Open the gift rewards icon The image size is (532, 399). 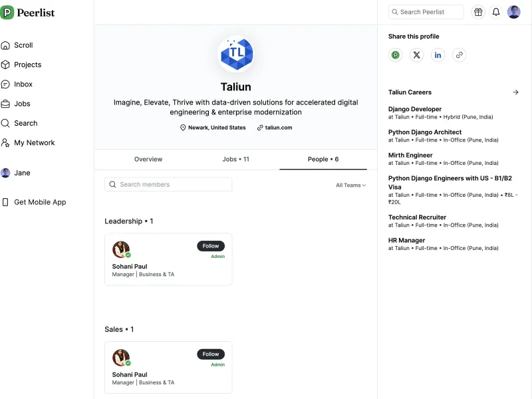(478, 12)
